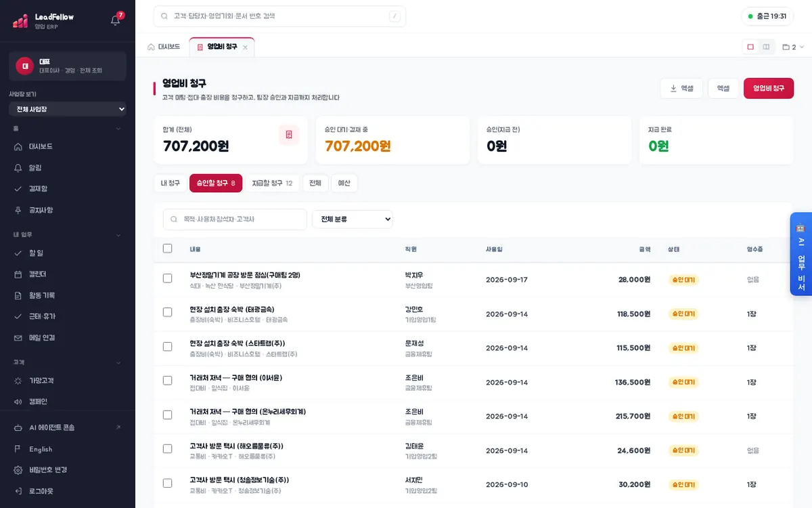The width and height of the screenshot is (812, 508).
Task: Click the 가망고객 sparkle icon
Action: pos(18,381)
